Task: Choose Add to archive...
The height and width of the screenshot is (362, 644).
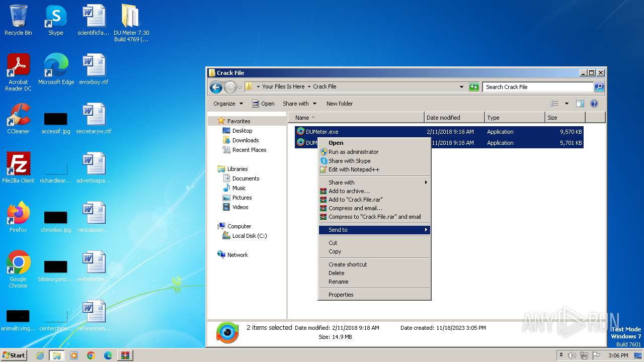Action: point(374,191)
